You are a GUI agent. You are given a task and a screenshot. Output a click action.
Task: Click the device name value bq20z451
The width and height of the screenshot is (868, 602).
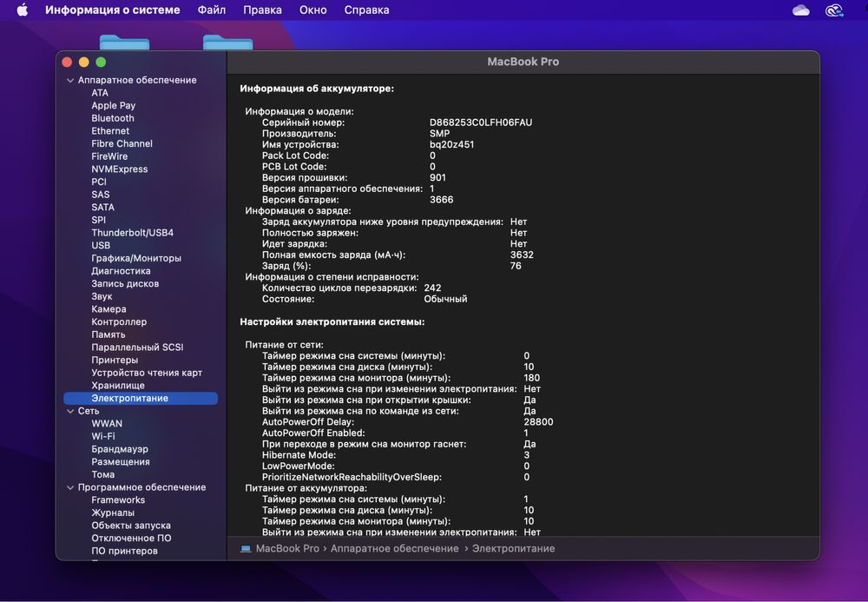tap(451, 145)
